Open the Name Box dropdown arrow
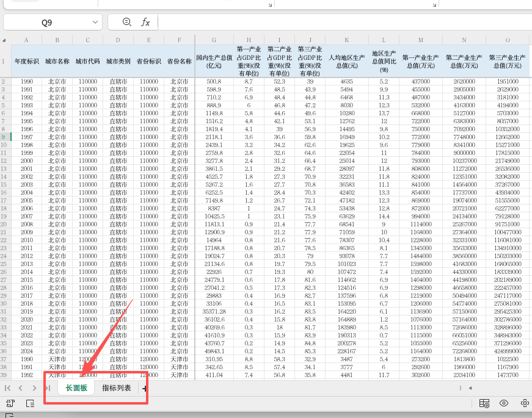The height and width of the screenshot is (418, 532). [x=95, y=22]
